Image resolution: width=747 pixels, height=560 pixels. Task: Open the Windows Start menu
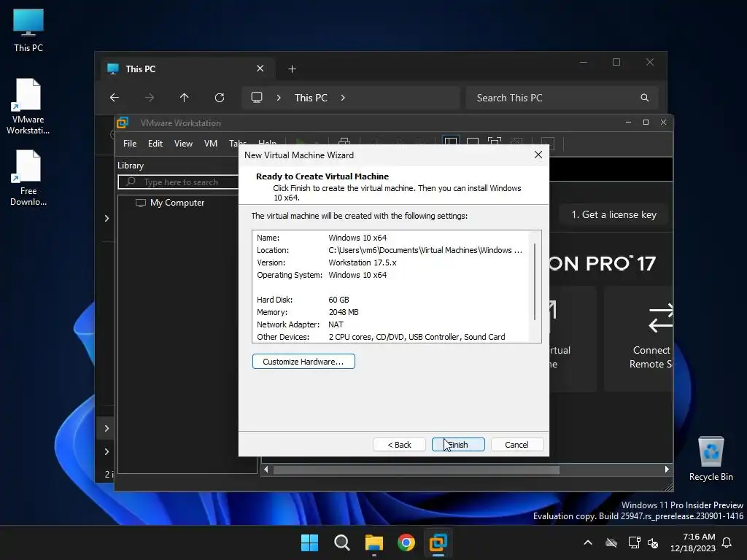[x=309, y=542]
